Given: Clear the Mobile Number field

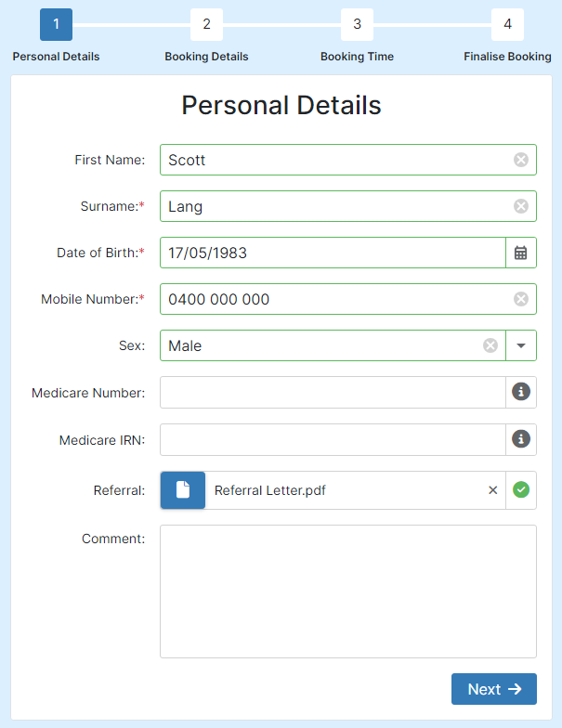Looking at the screenshot, I should pos(520,299).
